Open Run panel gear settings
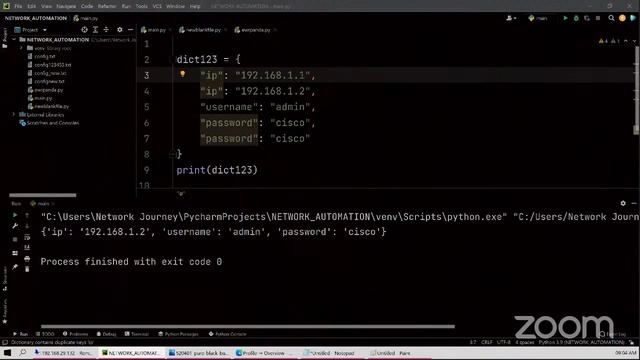The image size is (640, 360). pyautogui.click(x=623, y=203)
